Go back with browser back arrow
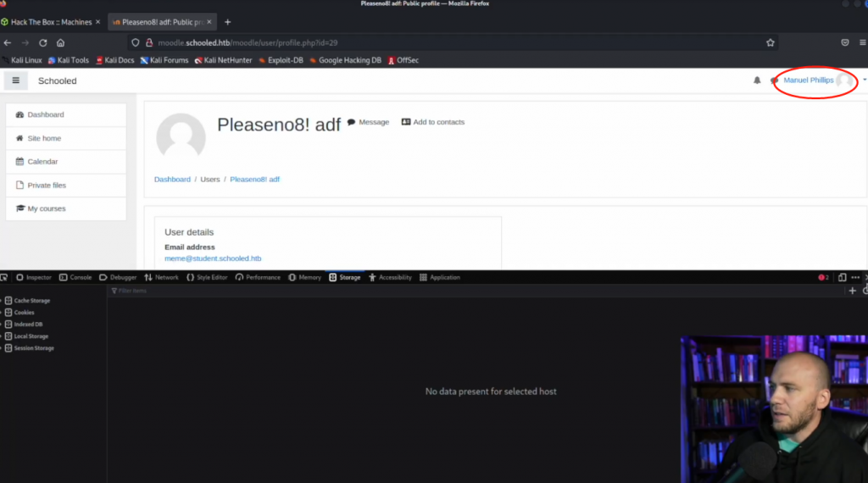This screenshot has height=483, width=868. pyautogui.click(x=7, y=42)
